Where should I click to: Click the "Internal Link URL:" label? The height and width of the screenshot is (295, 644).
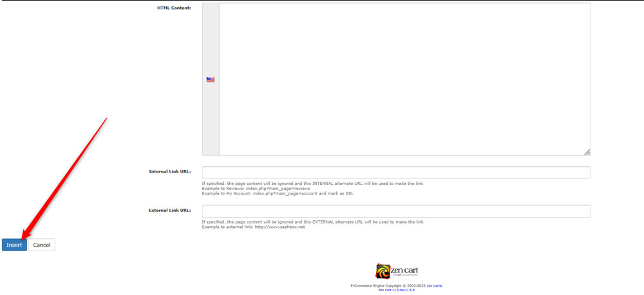(170, 171)
